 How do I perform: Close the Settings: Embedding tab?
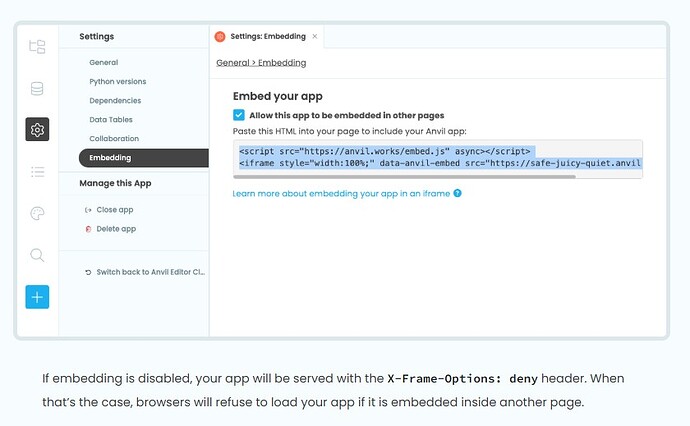point(315,37)
